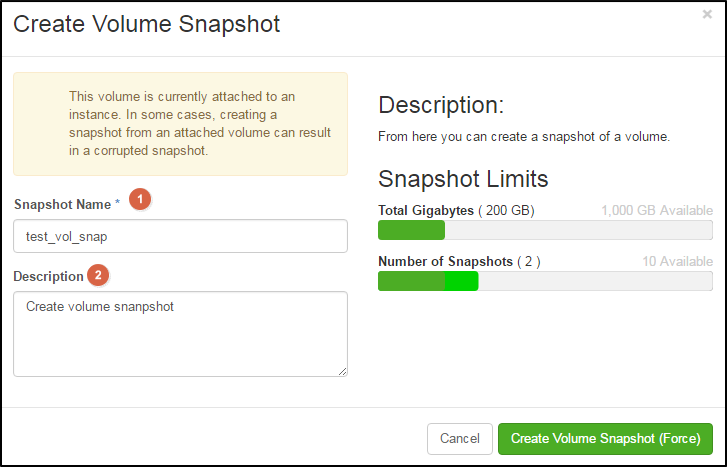Click the bright green segment of snapshots bar
This screenshot has height=467, width=727.
(x=461, y=281)
